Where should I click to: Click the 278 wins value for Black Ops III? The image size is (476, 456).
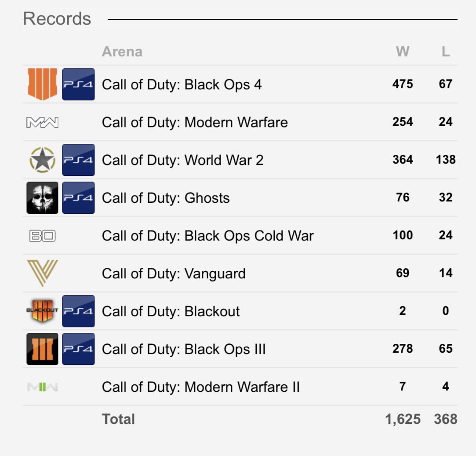click(403, 348)
